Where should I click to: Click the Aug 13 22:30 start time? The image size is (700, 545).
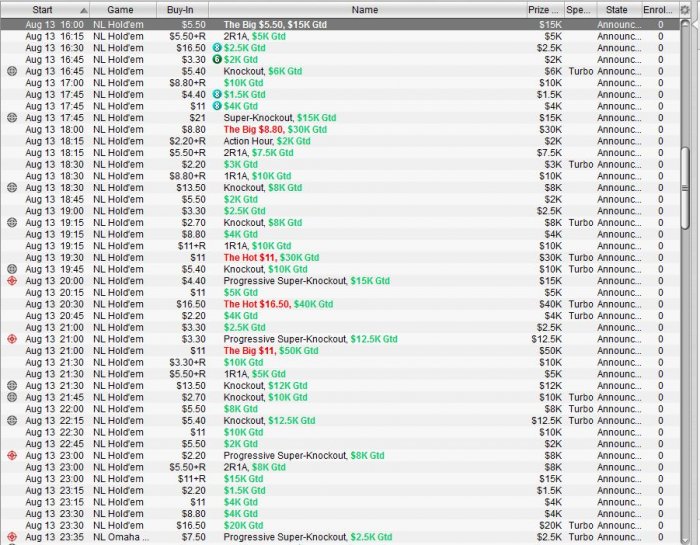(54, 432)
